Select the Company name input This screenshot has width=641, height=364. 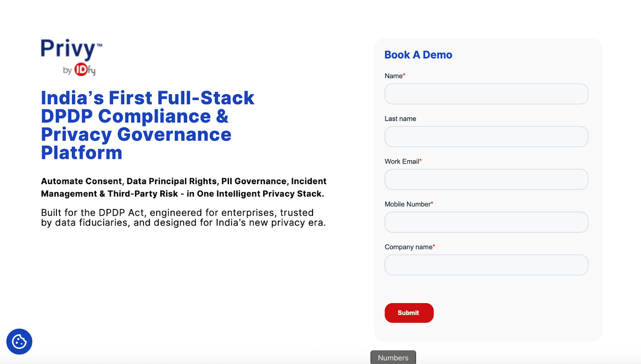[x=486, y=265]
